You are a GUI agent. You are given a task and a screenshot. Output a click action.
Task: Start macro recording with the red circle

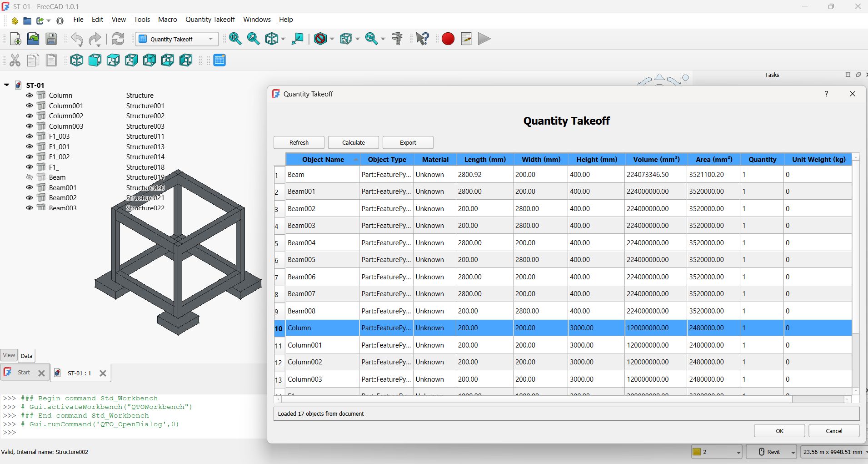tap(448, 39)
